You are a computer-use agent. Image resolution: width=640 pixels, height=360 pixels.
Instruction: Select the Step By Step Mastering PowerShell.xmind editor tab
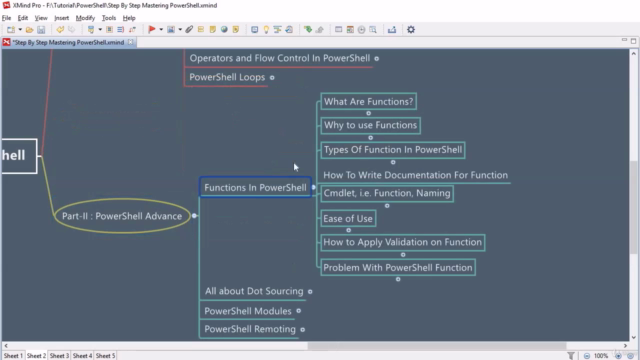point(68,42)
